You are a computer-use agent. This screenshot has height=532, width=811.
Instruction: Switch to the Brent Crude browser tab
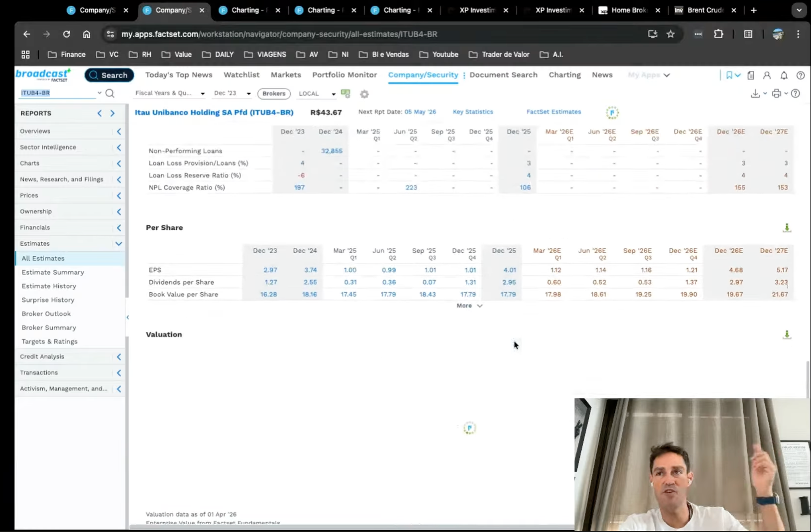706,10
